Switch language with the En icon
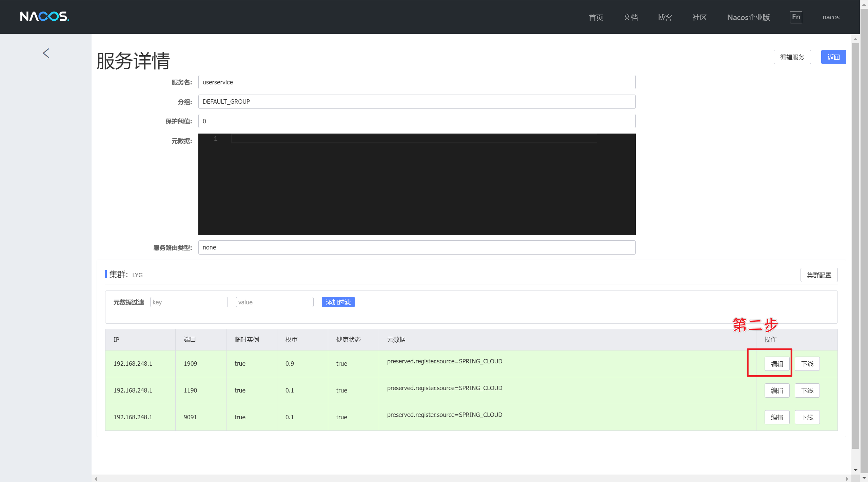Screen dimensions: 868x482 pos(795,17)
